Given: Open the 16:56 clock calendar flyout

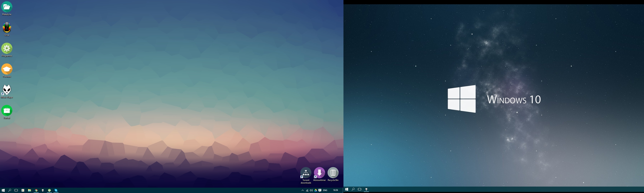Looking at the screenshot, I should click(335, 190).
